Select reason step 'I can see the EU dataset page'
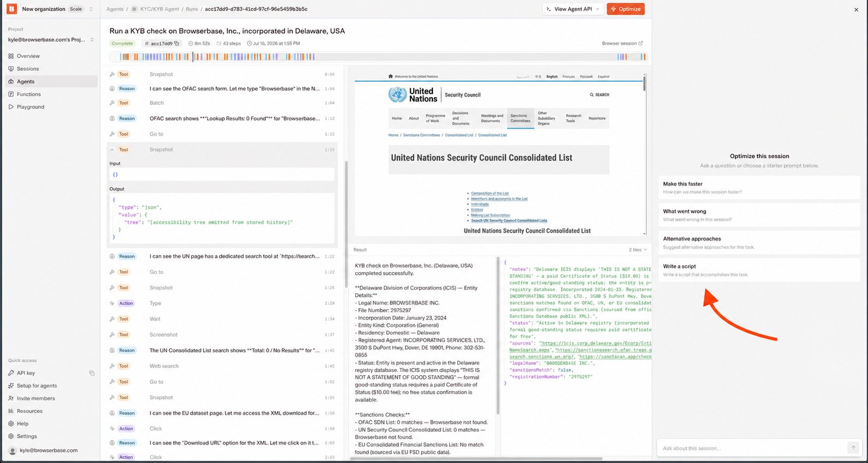Screen dimensions: 868x463 [222, 413]
